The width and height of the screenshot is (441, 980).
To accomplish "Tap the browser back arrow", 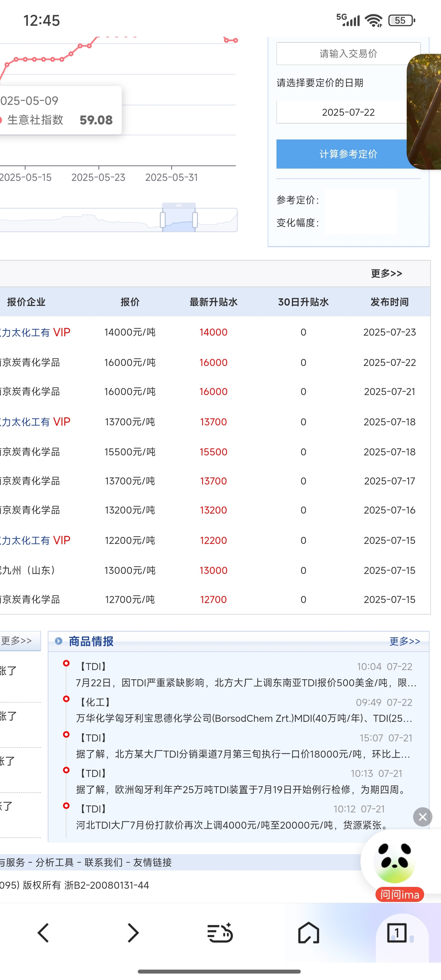I will (43, 933).
